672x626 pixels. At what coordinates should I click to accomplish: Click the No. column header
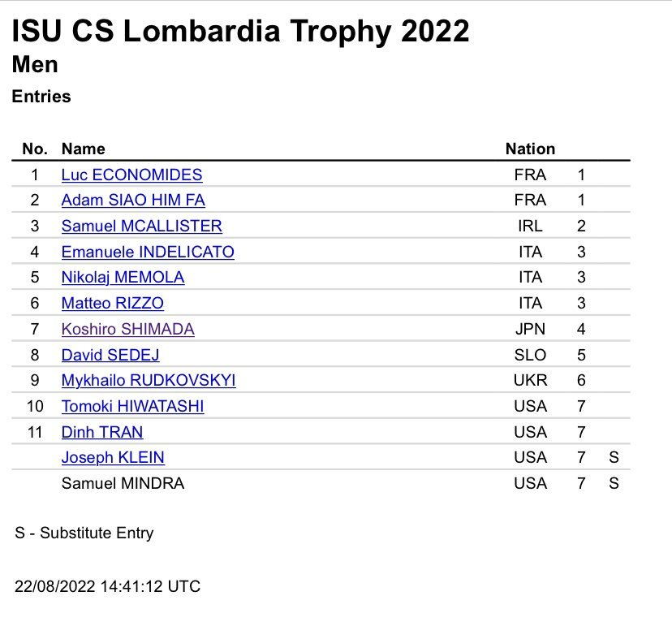point(35,149)
